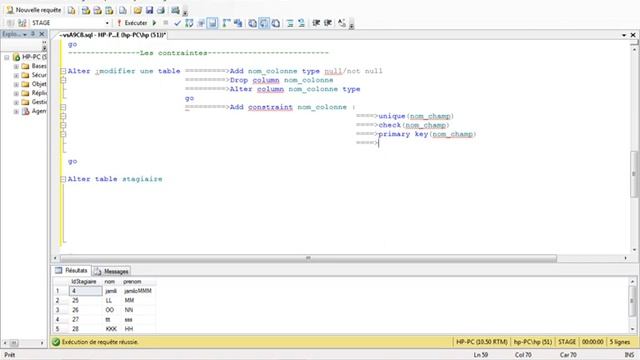Toggle IntelliSense enabled button
The width and height of the screenshot is (640, 360).
[x=213, y=23]
